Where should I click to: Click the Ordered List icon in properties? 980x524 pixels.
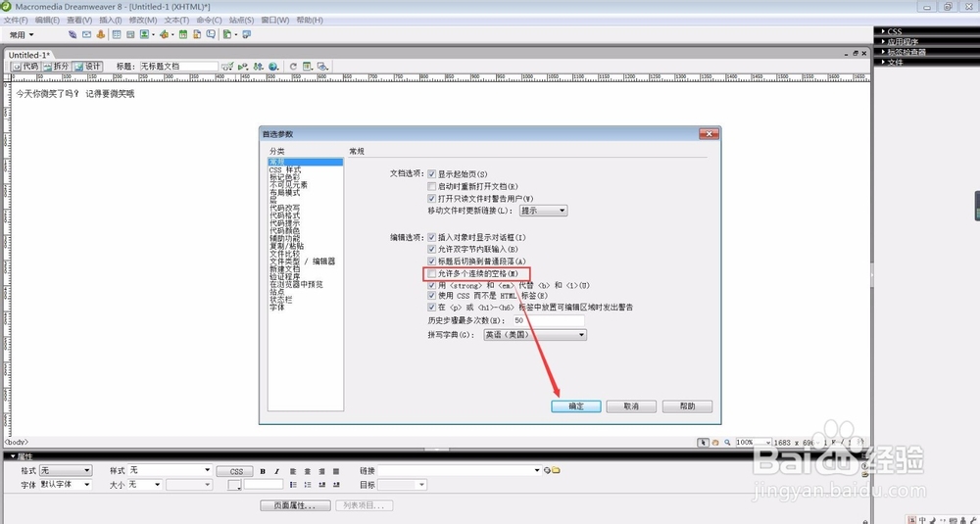(308, 485)
